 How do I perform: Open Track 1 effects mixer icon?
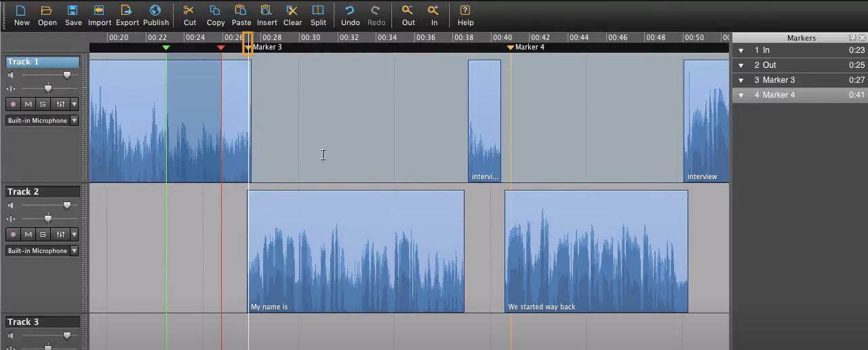click(x=60, y=104)
